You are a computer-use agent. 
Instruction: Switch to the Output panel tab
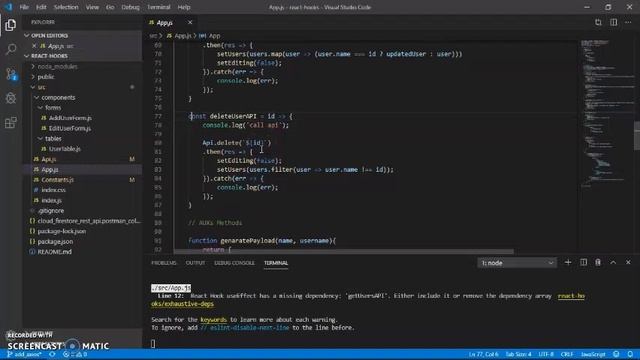[x=195, y=263]
